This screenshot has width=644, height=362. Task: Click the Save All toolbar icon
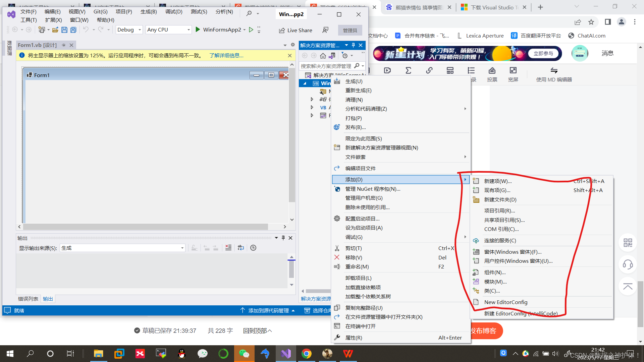click(x=73, y=30)
